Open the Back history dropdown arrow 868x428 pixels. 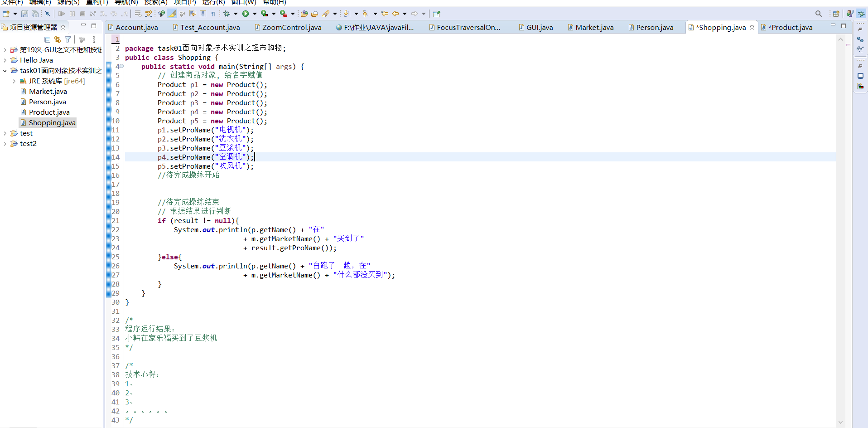(x=405, y=14)
